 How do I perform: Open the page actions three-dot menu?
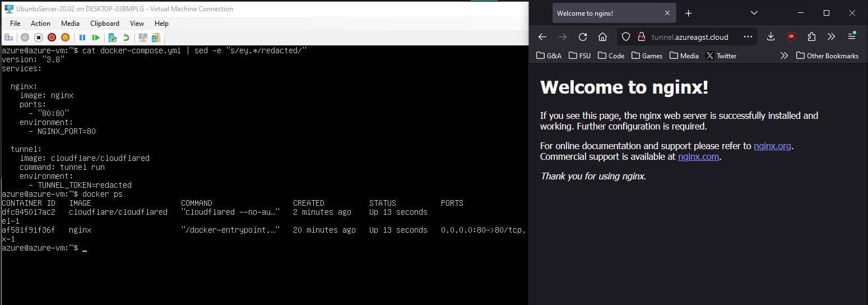point(748,36)
